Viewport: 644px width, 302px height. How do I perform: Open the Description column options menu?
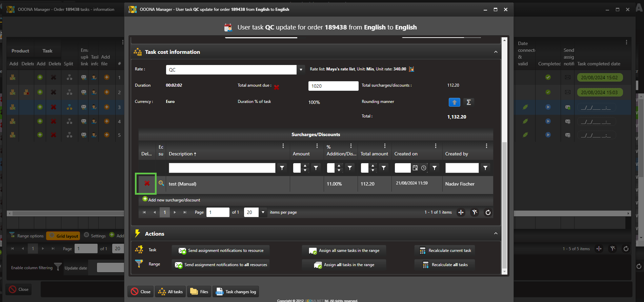pos(283,146)
